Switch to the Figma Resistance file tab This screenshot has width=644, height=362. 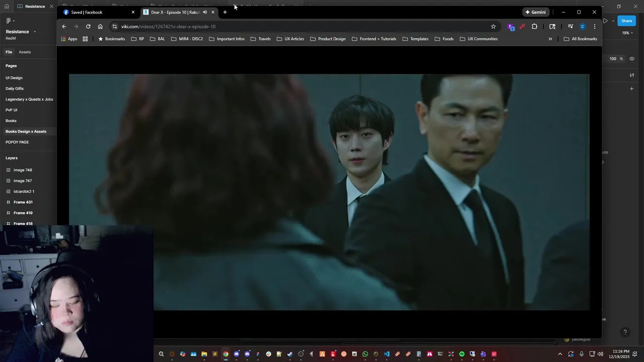pos(34,7)
